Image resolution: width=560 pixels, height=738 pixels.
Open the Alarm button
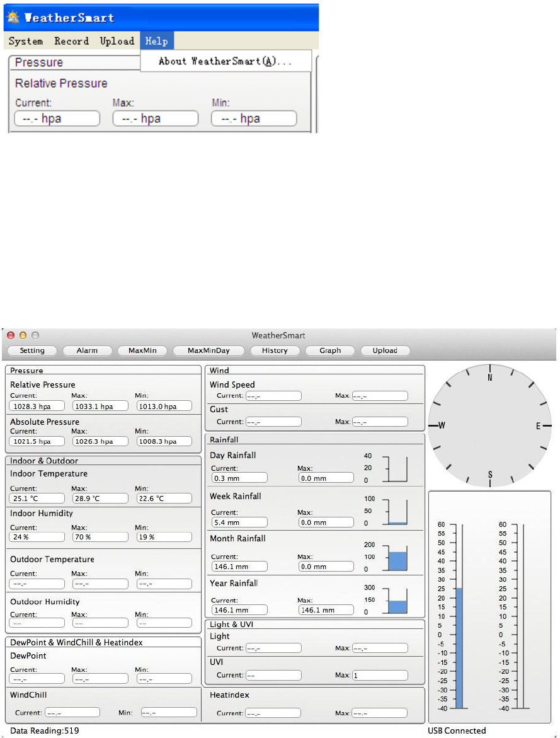[87, 350]
